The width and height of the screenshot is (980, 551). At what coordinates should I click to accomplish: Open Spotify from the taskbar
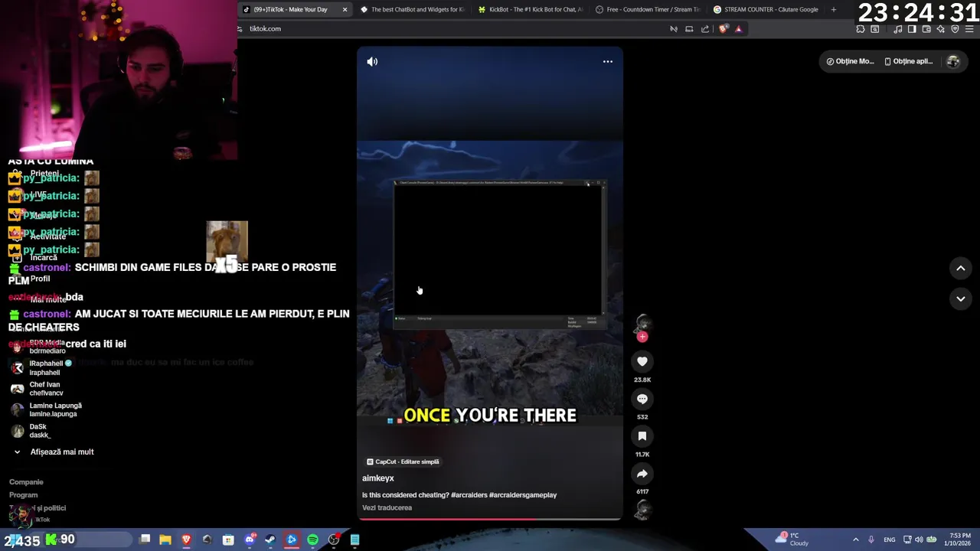pos(312,540)
